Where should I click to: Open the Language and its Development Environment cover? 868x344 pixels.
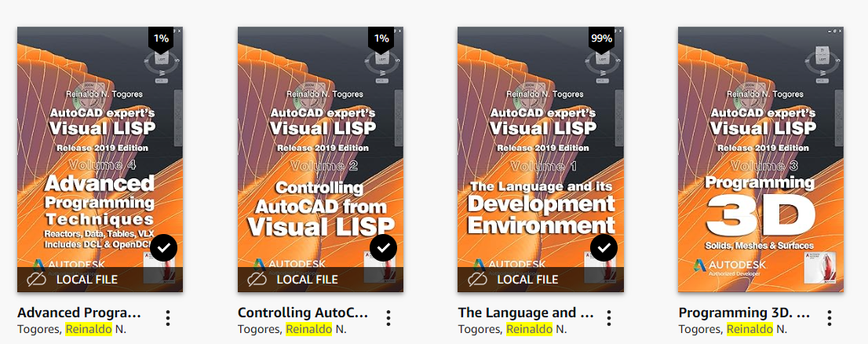point(540,159)
